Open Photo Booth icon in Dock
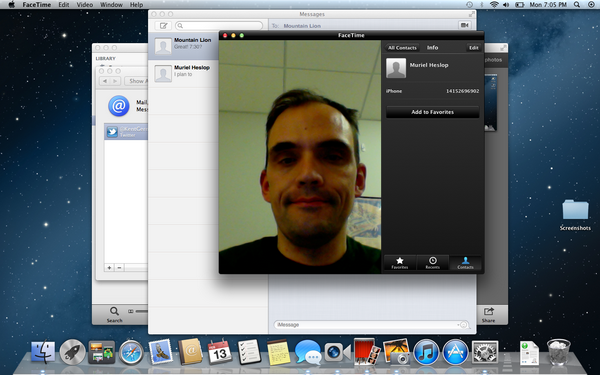This screenshot has height=375, width=600. pyautogui.click(x=367, y=351)
